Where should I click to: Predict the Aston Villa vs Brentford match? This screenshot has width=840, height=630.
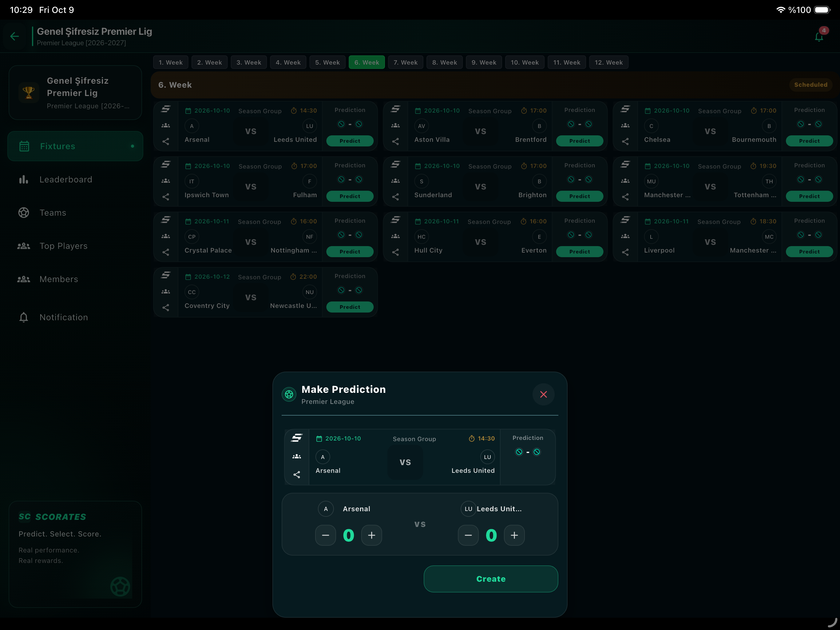[580, 141]
